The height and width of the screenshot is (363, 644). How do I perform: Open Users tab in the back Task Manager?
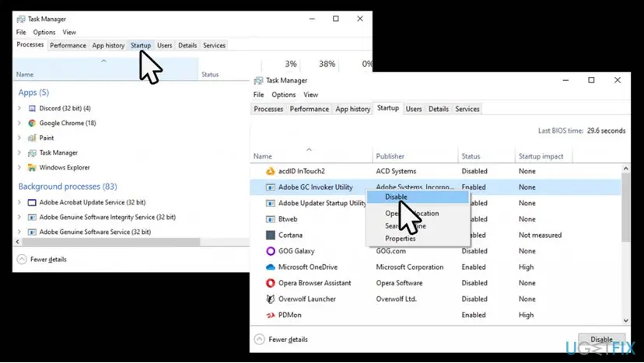[x=164, y=46]
